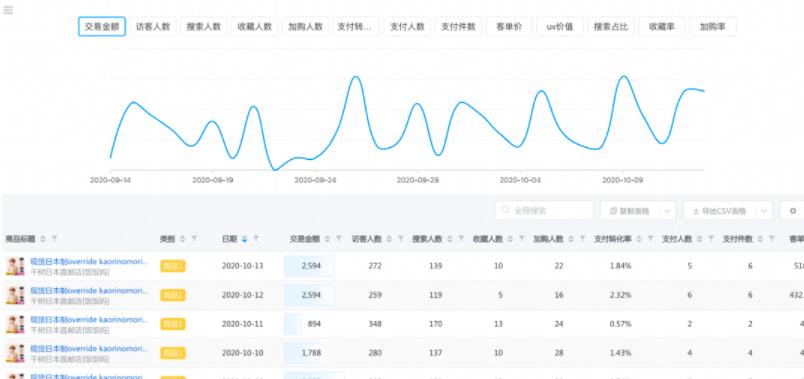Filter the 搜索人数 column
Viewport: 804px width, 379px height.
point(461,239)
